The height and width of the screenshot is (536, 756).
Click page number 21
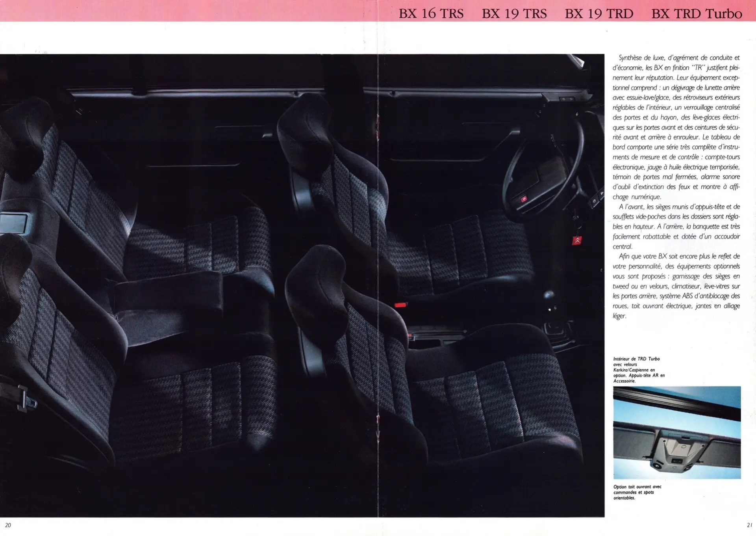(x=749, y=525)
